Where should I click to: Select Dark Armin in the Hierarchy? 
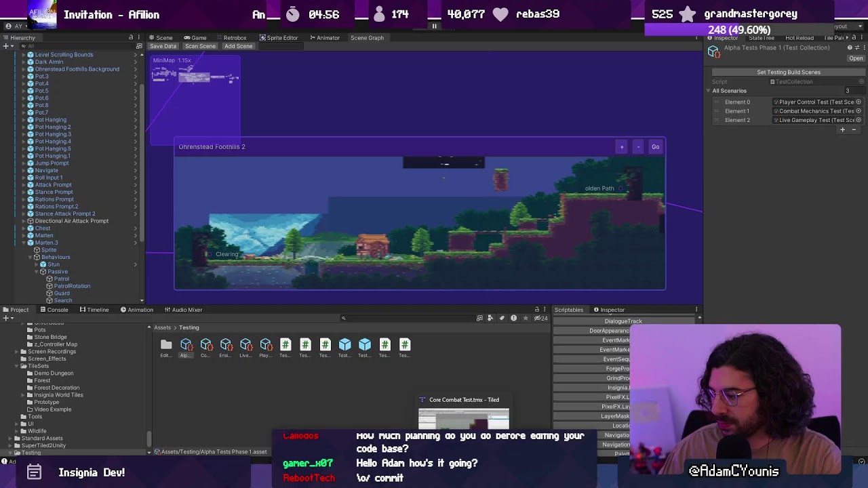point(49,62)
